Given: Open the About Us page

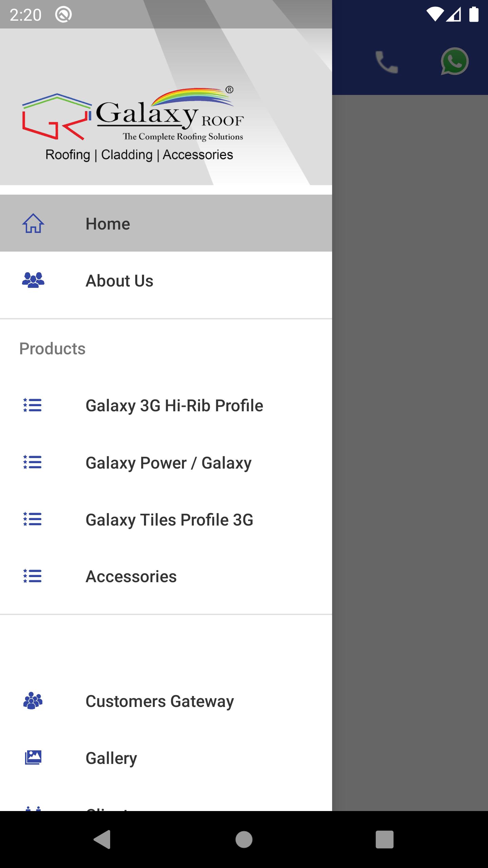Looking at the screenshot, I should tap(166, 280).
